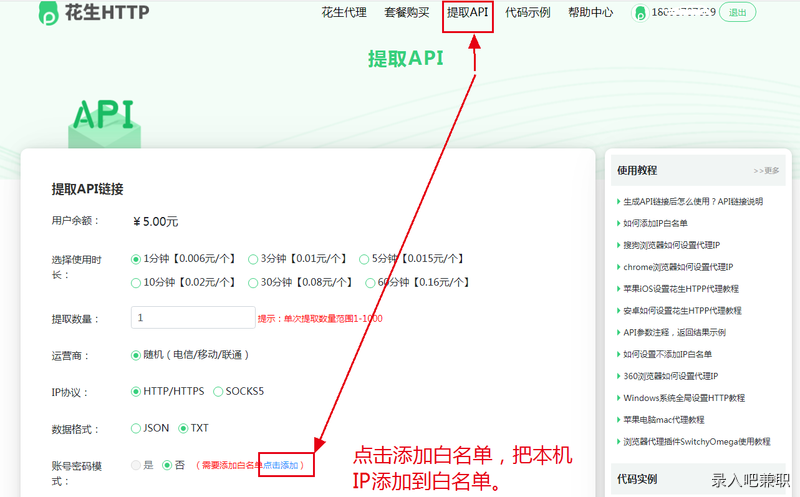Open the 套餐购买 menu item
This screenshot has height=497, width=800.
(407, 12)
